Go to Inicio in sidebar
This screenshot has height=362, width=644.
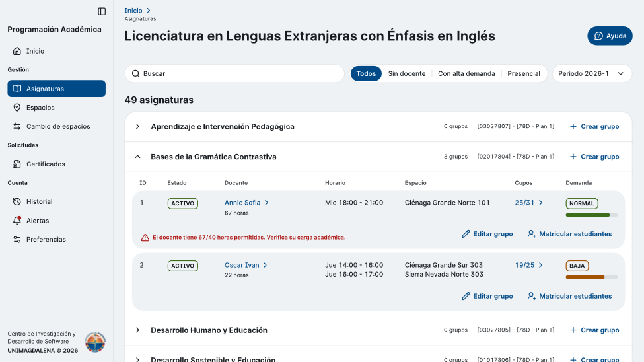tap(56, 51)
